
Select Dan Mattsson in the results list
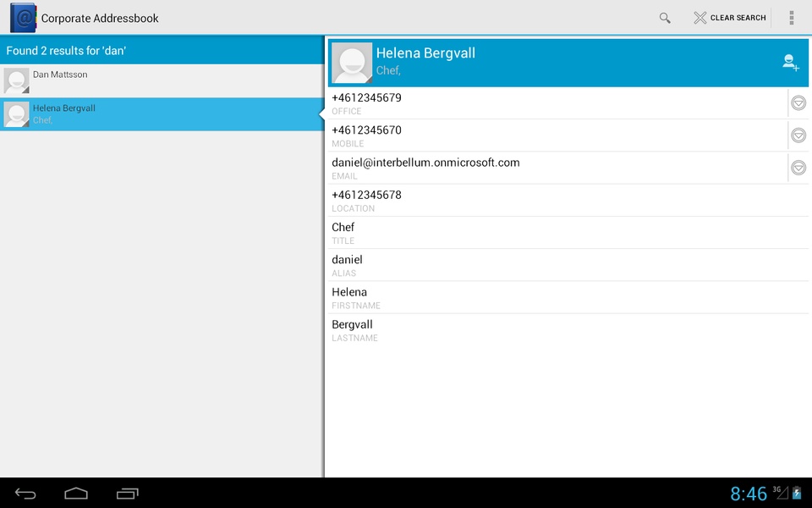pos(162,81)
